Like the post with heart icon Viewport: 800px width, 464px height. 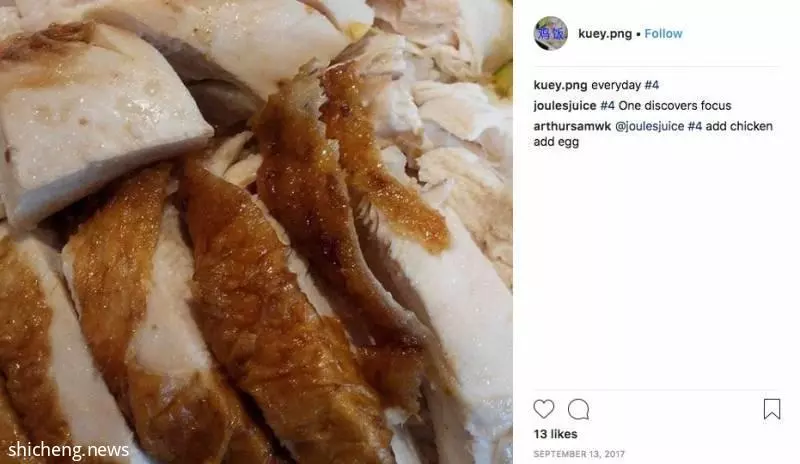pyautogui.click(x=543, y=409)
